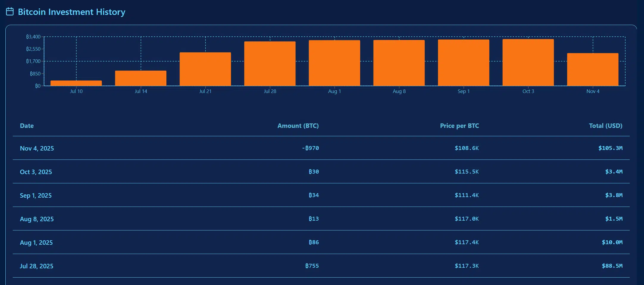644x285 pixels.
Task: Select the Aug 8, 2025 date cell
Action: pyautogui.click(x=37, y=219)
